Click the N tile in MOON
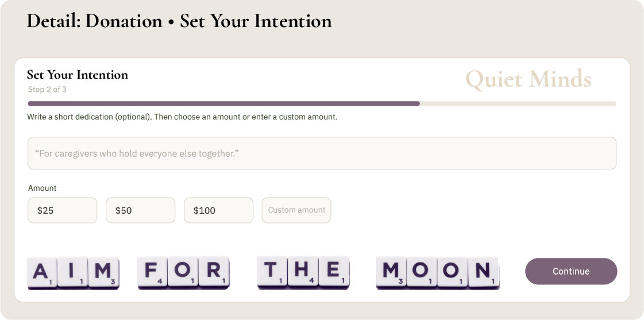Image resolution: width=644 pixels, height=320 pixels. pyautogui.click(x=483, y=272)
